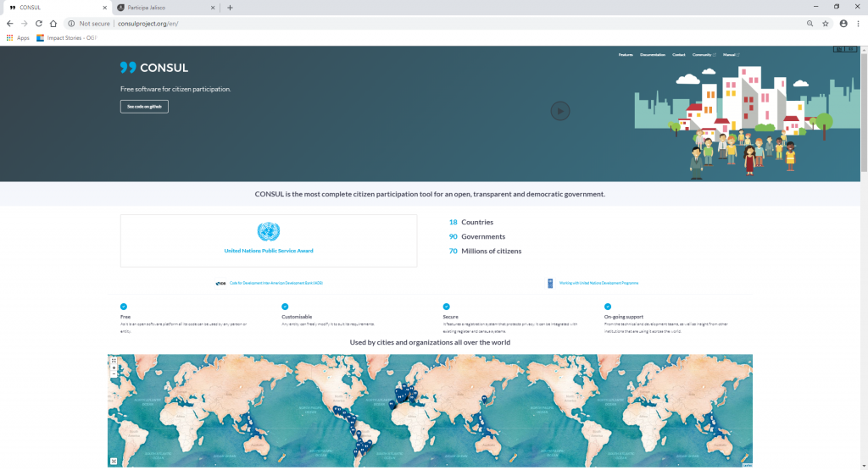Click the 'Customisable' feature title

pos(297,317)
